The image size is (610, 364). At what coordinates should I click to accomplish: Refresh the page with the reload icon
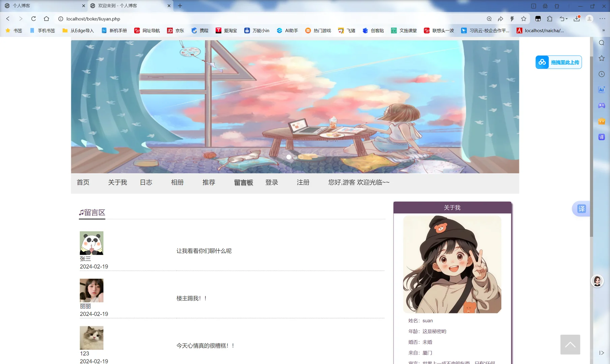[33, 19]
